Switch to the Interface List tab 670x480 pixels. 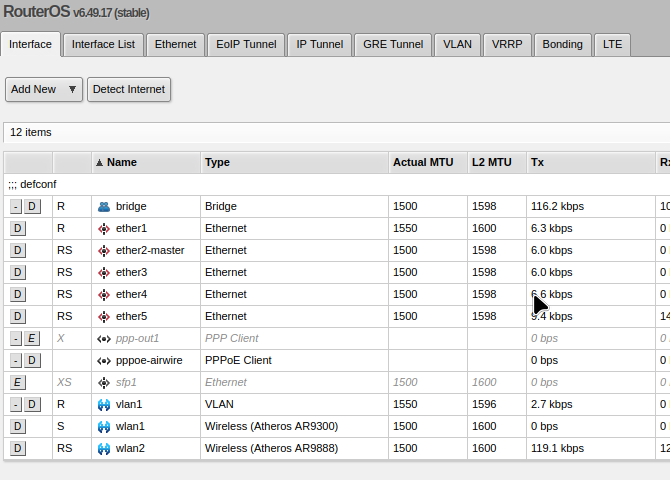103,44
